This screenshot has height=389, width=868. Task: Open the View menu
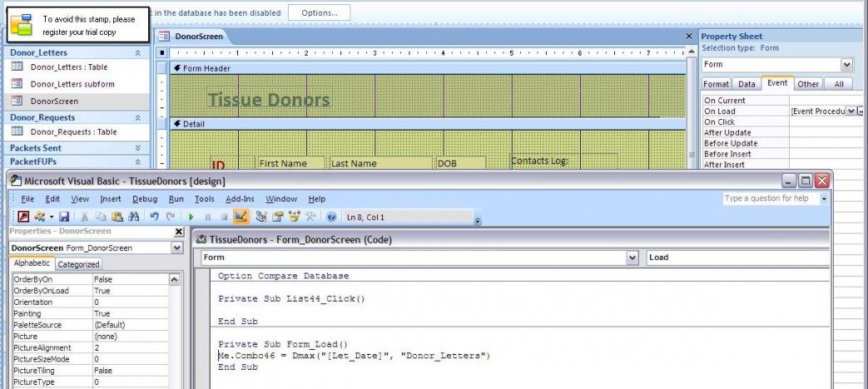point(80,199)
